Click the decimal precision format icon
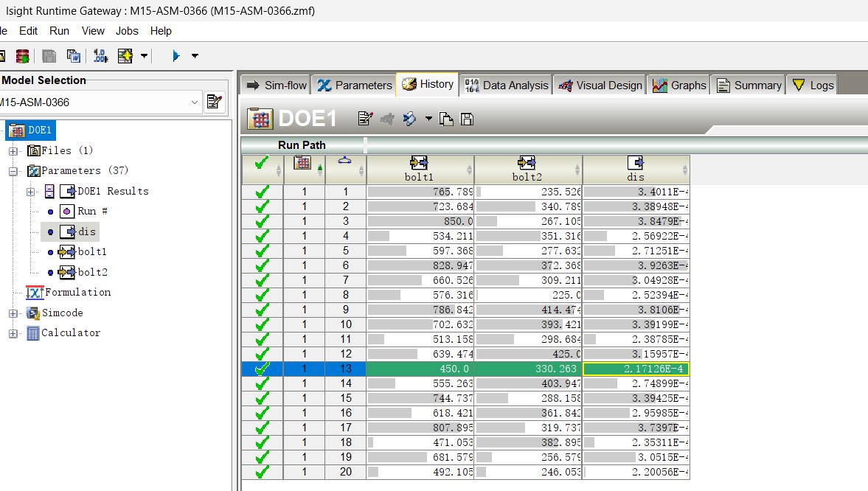868x491 pixels. pyautogui.click(x=100, y=55)
